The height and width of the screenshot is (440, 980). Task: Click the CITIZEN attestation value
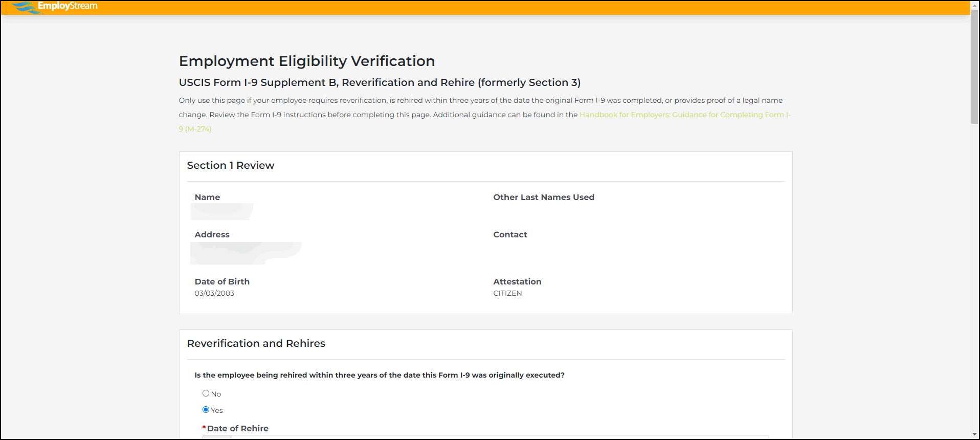pos(507,293)
